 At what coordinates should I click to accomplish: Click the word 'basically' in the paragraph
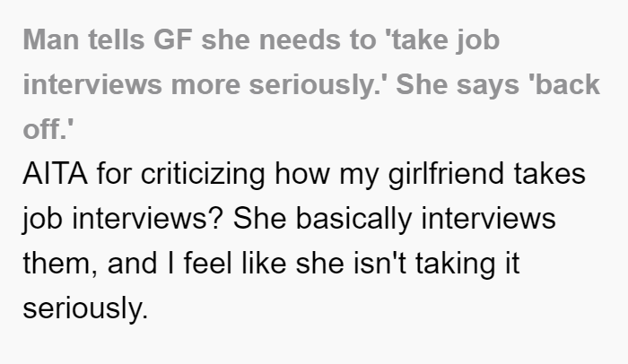click(353, 220)
